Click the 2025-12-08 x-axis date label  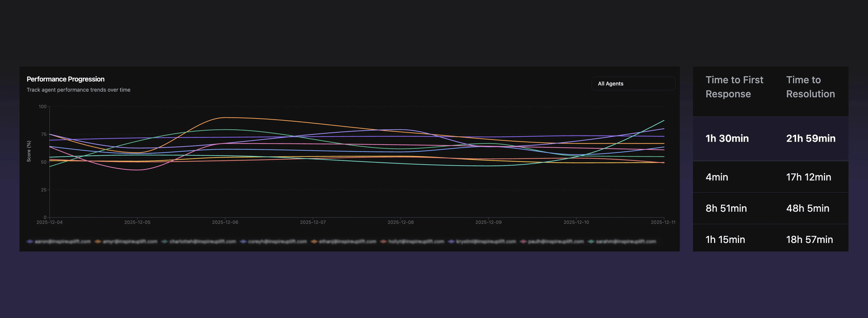[401, 222]
